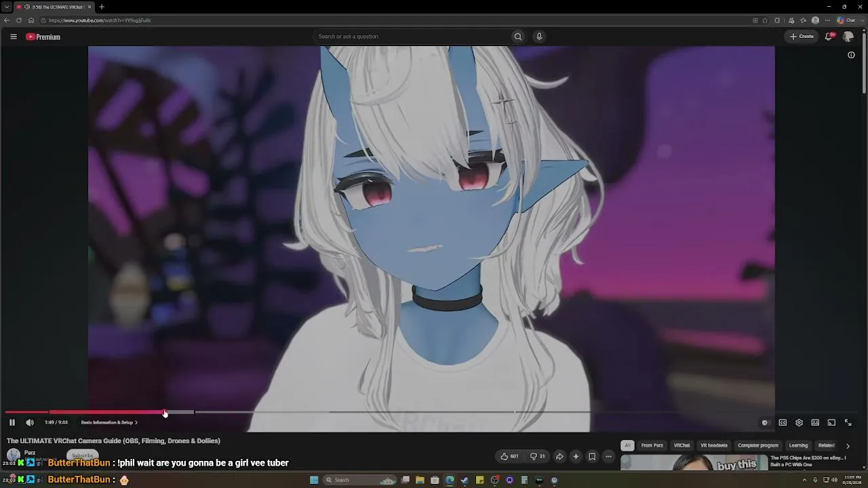868x488 pixels.
Task: Start voice search with microphone icon
Action: (539, 37)
